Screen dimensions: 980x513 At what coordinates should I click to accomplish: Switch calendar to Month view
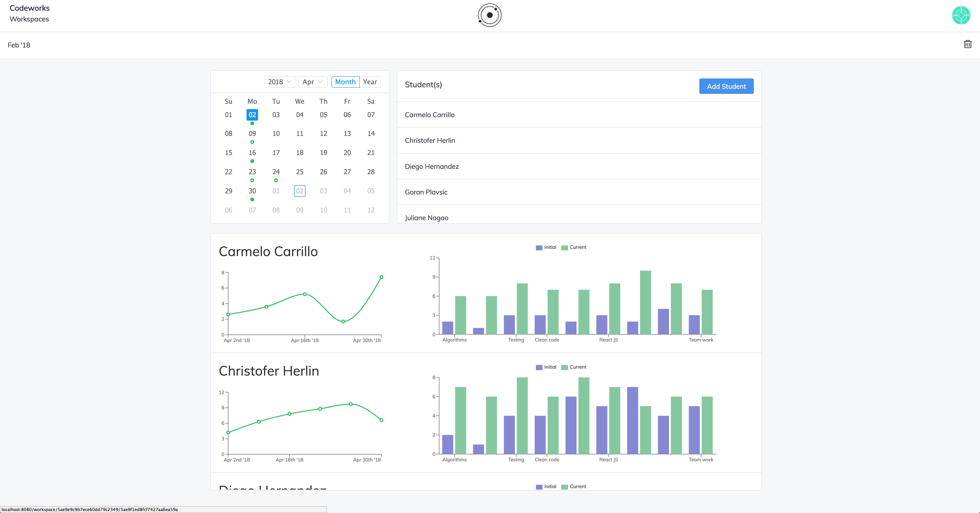point(345,82)
